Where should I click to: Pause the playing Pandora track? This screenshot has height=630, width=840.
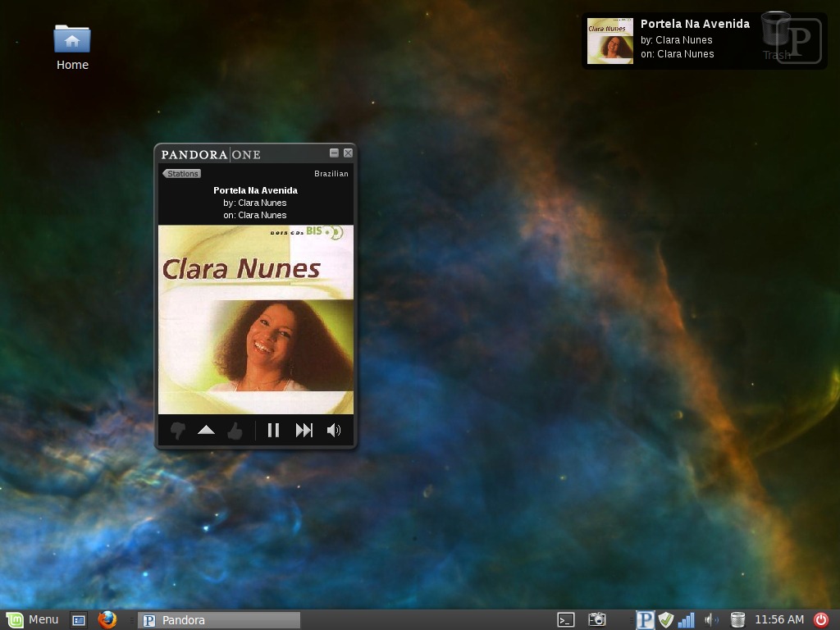273,430
